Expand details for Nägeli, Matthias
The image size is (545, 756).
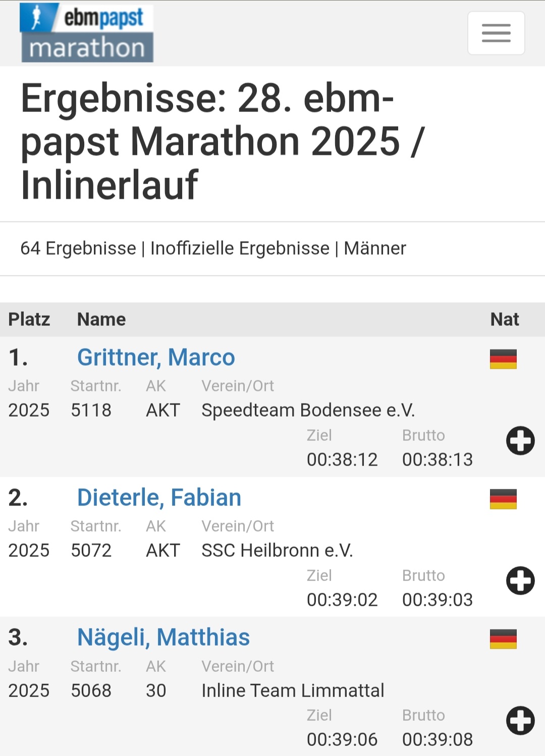(520, 721)
